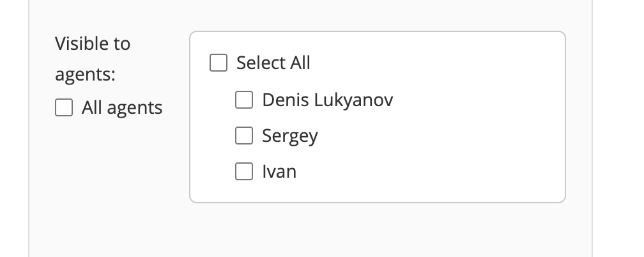The height and width of the screenshot is (257, 644).
Task: Check the All agents checkbox
Action: [x=64, y=108]
